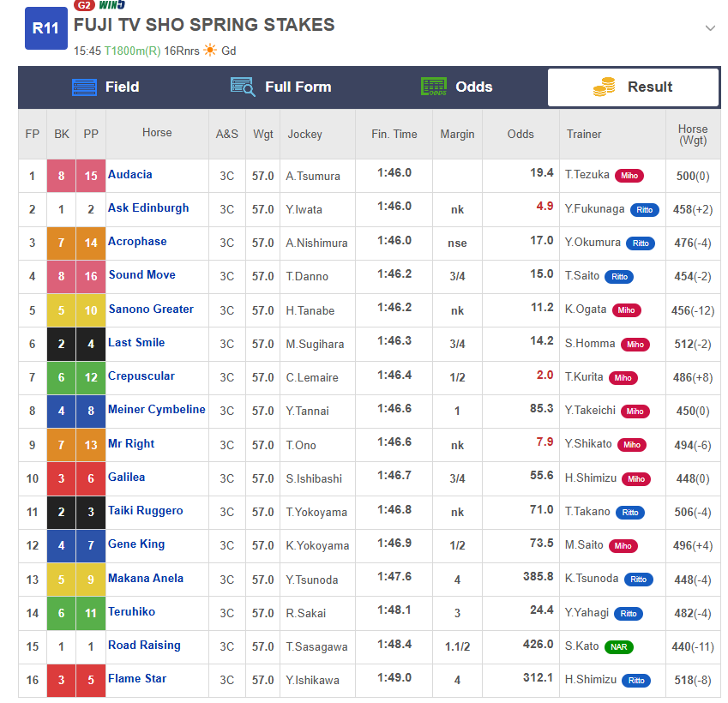Click Miho badge beside Y.Shikato

coord(632,445)
